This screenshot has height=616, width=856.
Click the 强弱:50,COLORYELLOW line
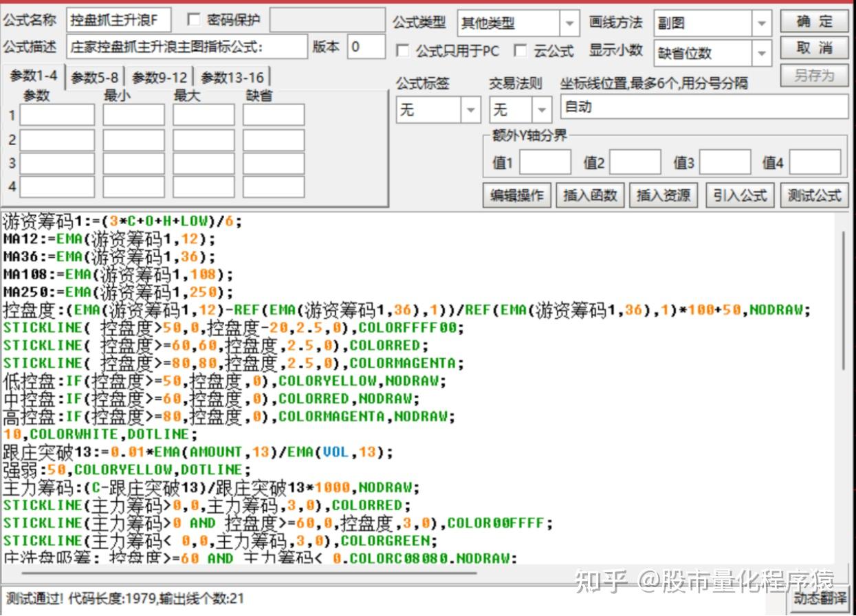[127, 470]
